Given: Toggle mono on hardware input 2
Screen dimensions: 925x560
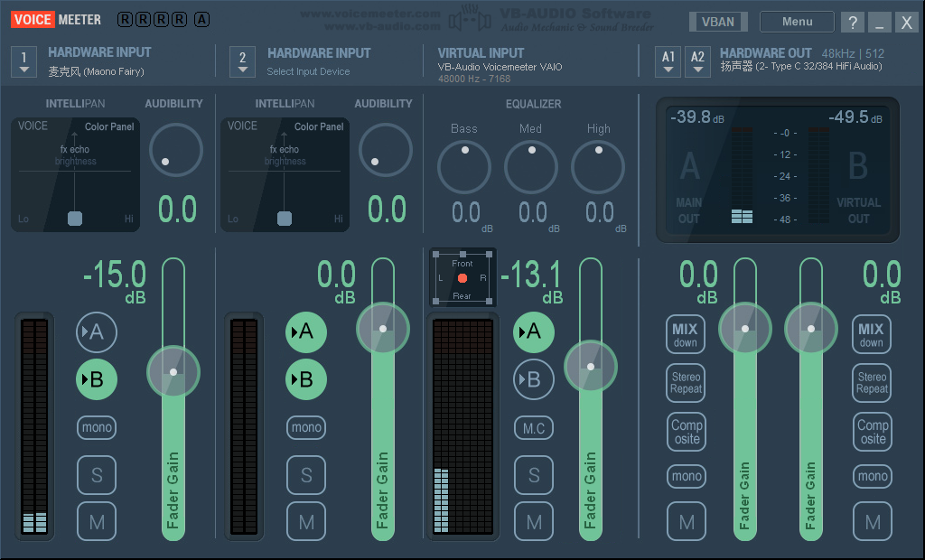Looking at the screenshot, I should coord(306,427).
